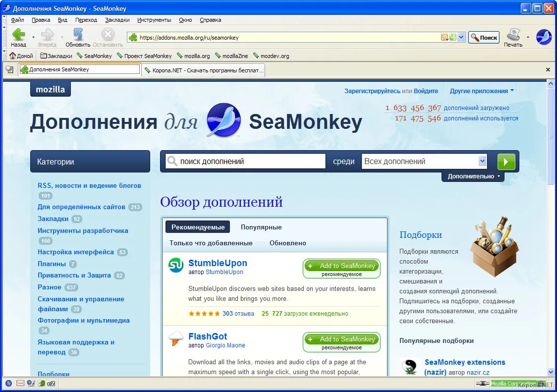Viewport: 557px width, 392px height.
Task: Click the green icon beside the RSS feed
Action: click(x=452, y=37)
